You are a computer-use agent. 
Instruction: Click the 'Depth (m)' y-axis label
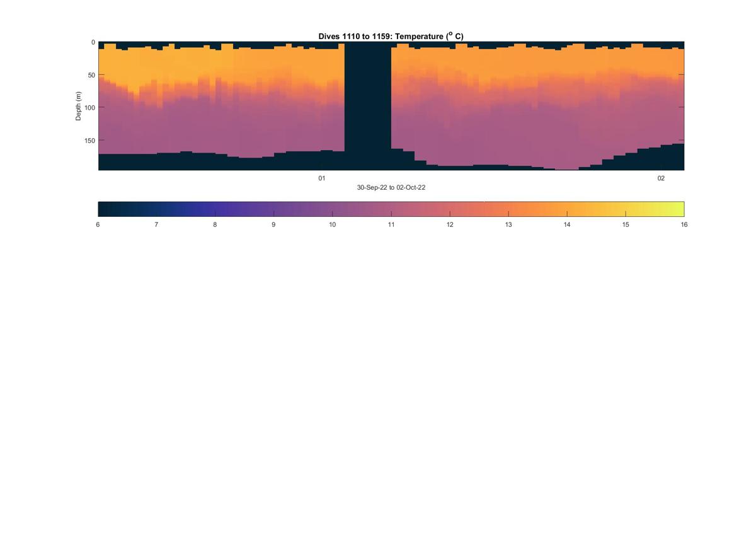click(x=79, y=106)
